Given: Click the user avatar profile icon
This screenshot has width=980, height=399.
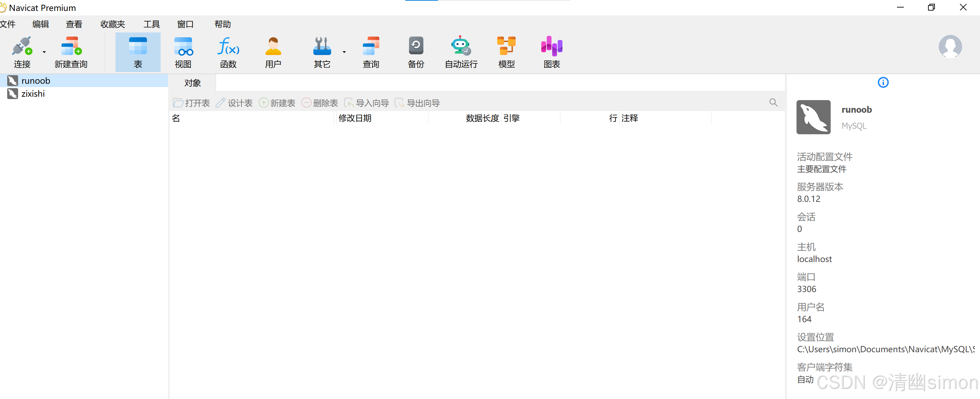Looking at the screenshot, I should coord(950,47).
